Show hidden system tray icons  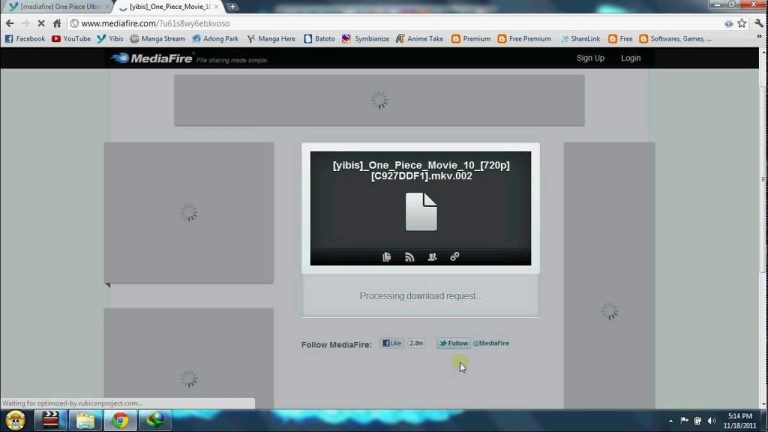coord(671,421)
